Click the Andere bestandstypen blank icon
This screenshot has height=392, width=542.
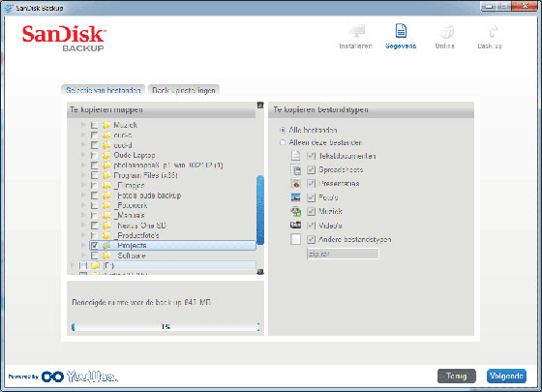click(295, 239)
